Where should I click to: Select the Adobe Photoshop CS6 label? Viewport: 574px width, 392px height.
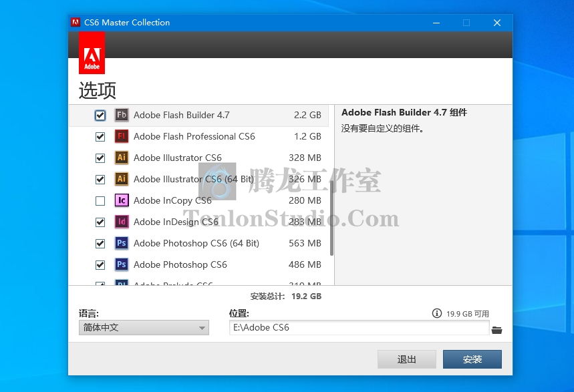click(x=180, y=264)
